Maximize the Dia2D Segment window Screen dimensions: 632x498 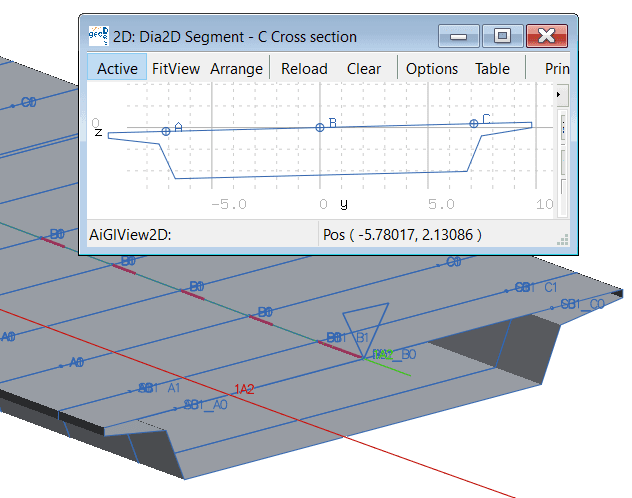[x=502, y=37]
